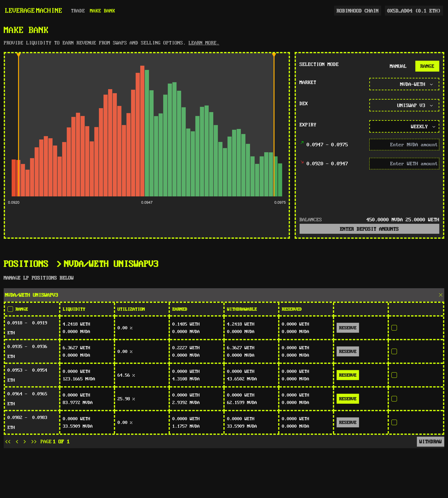Click the Leverage Machine logo

pyautogui.click(x=33, y=11)
